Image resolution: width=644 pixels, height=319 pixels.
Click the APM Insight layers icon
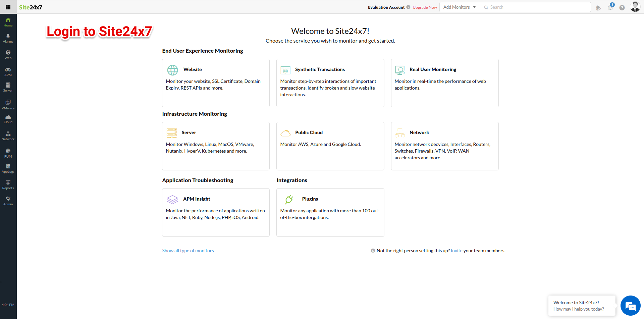[x=172, y=200]
